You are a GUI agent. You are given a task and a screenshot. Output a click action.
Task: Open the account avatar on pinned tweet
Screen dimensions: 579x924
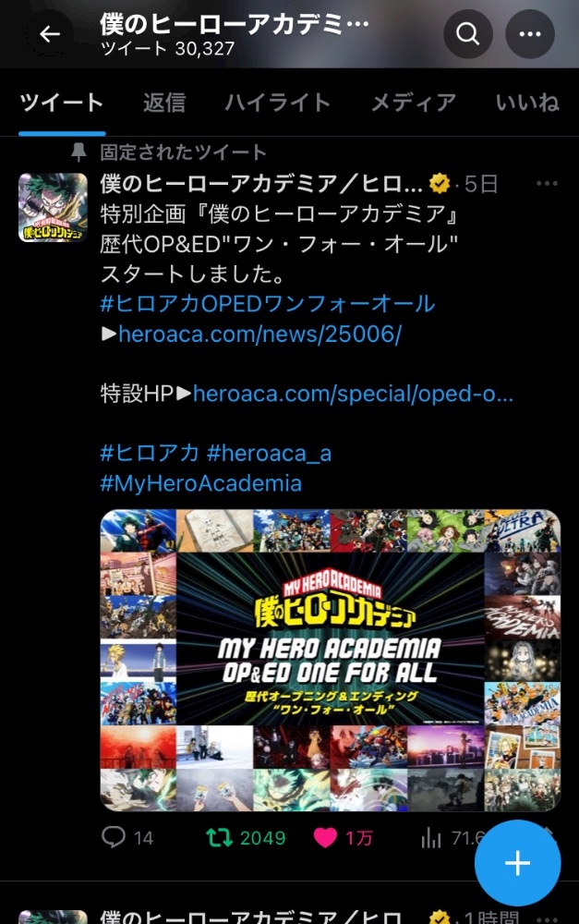click(x=53, y=207)
